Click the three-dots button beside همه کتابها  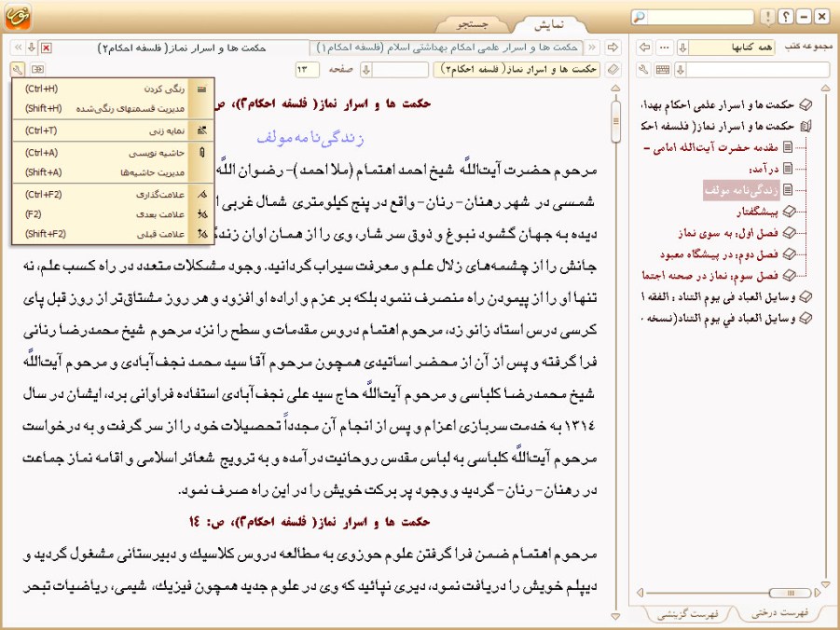click(665, 48)
